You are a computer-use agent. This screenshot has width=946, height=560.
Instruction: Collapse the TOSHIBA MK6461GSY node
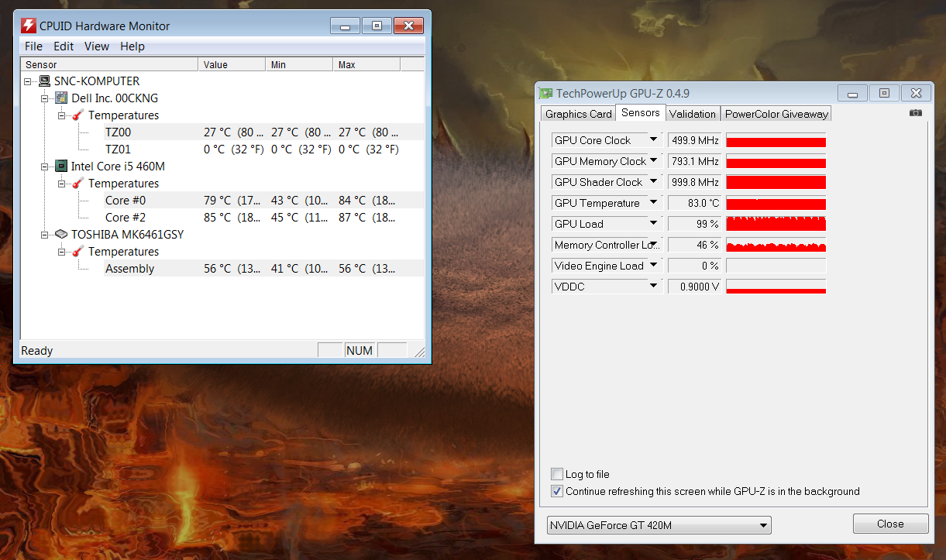point(45,235)
